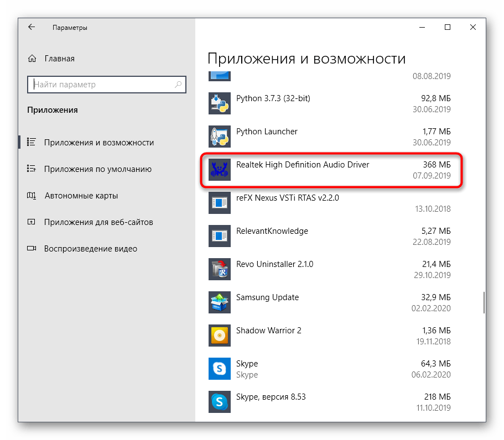This screenshot has height=440, width=504.
Task: Focus the Найти параметр search field
Action: [x=107, y=85]
